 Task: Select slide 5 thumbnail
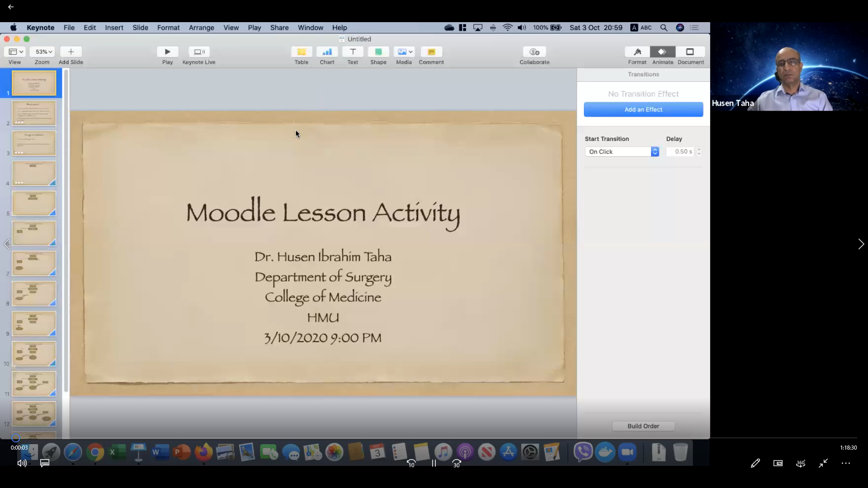[34, 203]
